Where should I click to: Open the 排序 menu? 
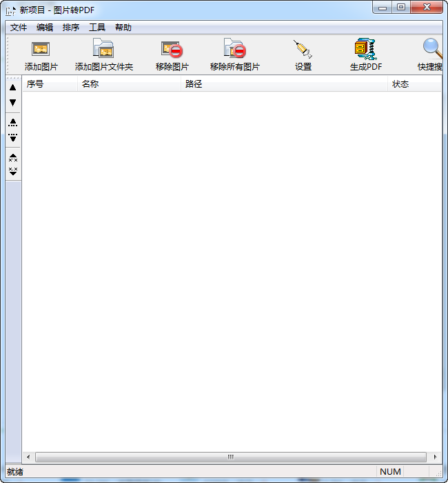(71, 28)
